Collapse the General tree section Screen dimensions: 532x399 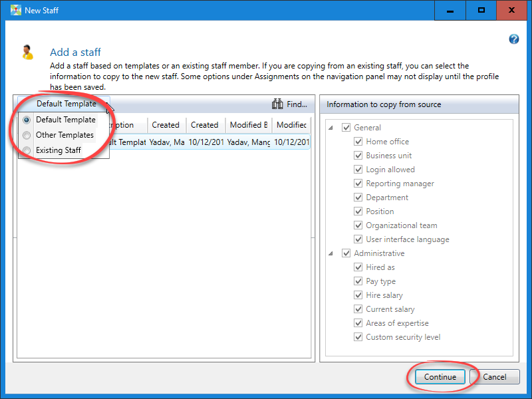332,128
